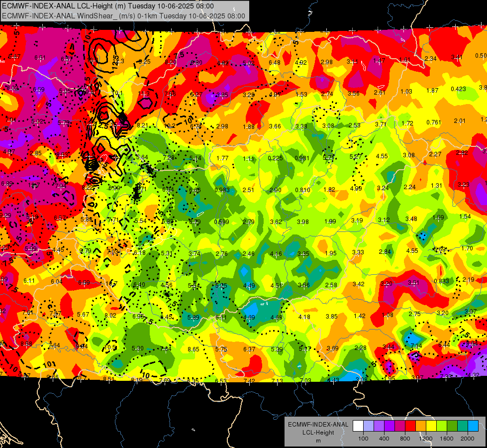Viewport: 487px width, 448px height.
Task: Click the wind shear value 0.599
Action: 221,222
